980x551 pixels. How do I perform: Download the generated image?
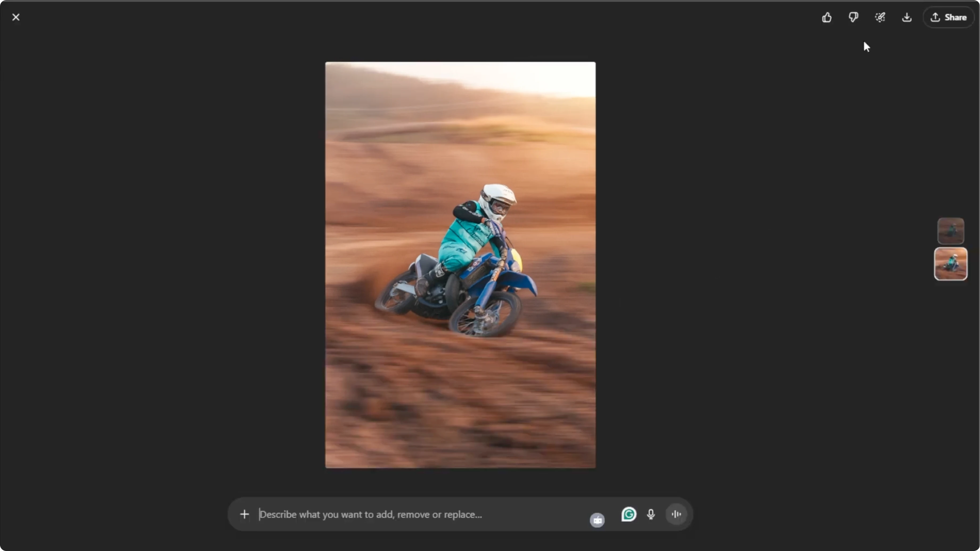point(907,17)
